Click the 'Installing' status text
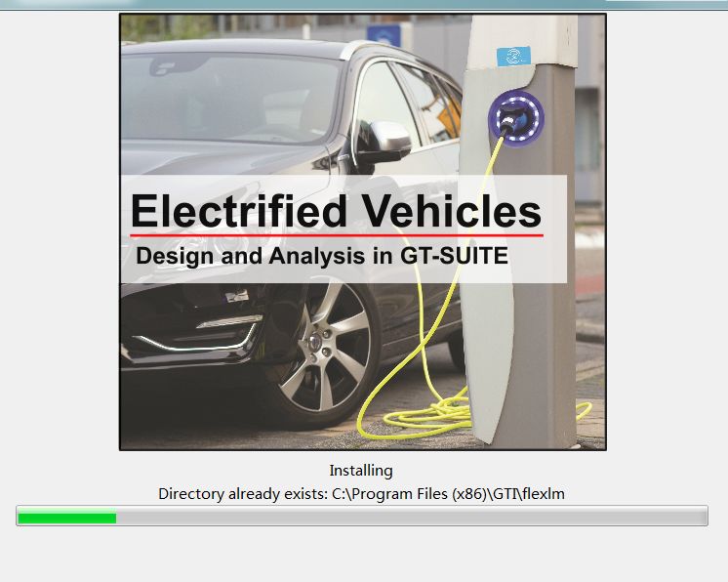This screenshot has width=728, height=582. click(x=361, y=471)
